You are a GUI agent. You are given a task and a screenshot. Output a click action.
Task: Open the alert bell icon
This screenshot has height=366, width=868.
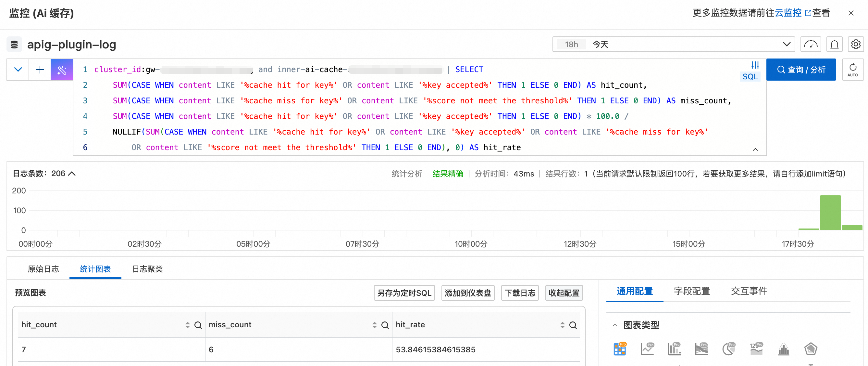tap(834, 44)
